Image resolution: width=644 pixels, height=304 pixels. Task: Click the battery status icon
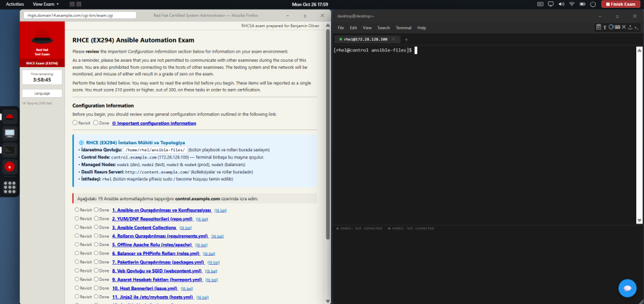point(582,4)
